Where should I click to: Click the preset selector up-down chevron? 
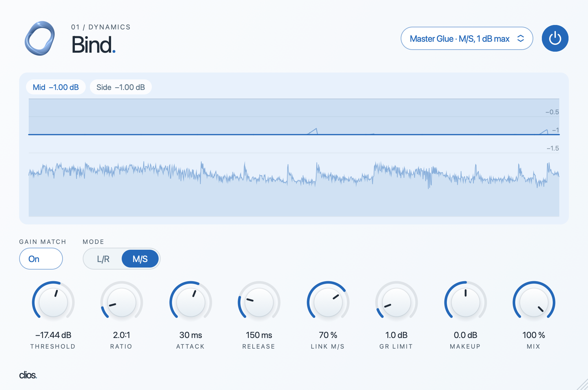pyautogui.click(x=521, y=38)
